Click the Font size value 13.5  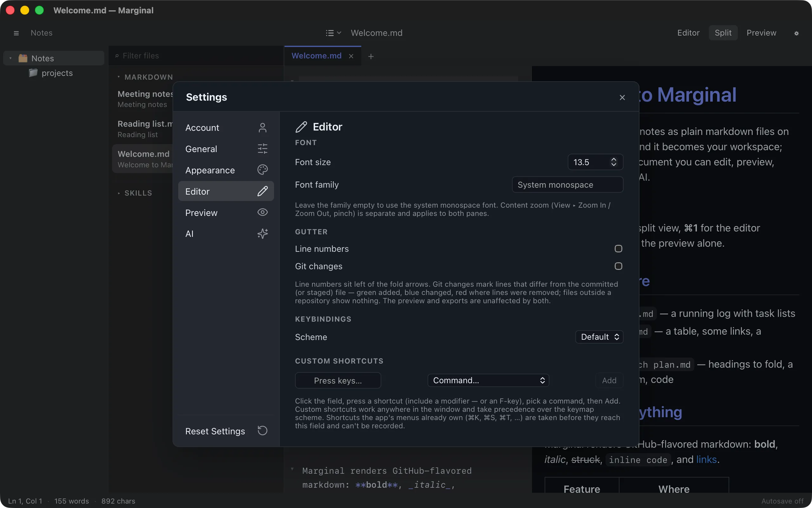581,162
